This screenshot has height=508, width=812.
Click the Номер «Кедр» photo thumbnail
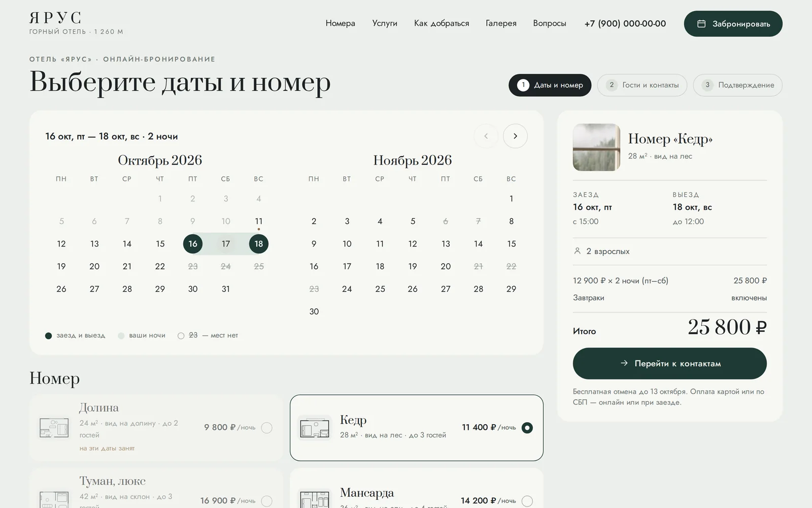(x=597, y=147)
